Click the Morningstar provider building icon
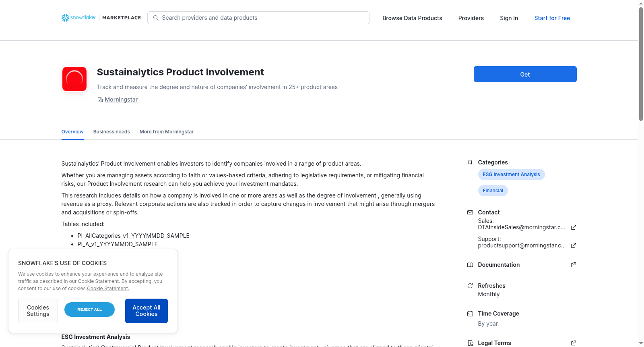644x347 pixels. pos(100,100)
